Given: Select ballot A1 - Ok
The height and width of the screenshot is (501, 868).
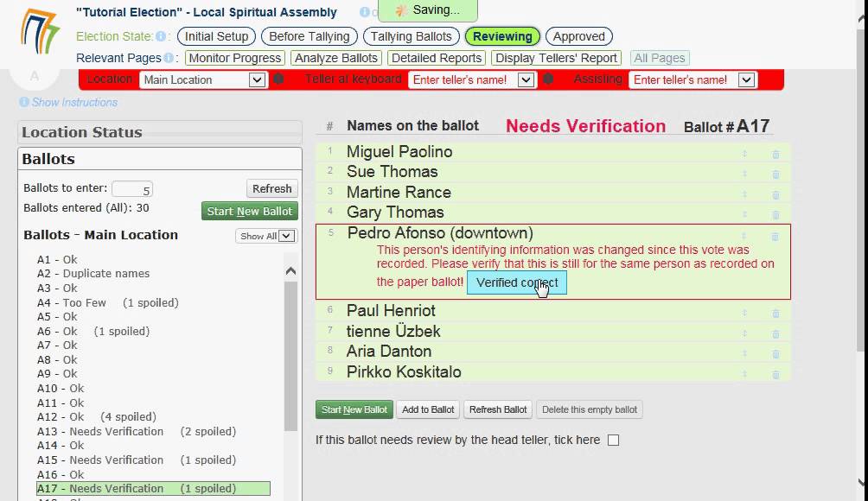Looking at the screenshot, I should (57, 260).
